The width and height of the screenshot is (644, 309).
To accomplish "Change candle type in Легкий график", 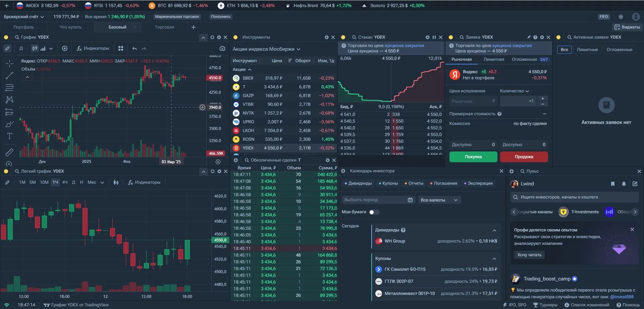I will (116, 182).
